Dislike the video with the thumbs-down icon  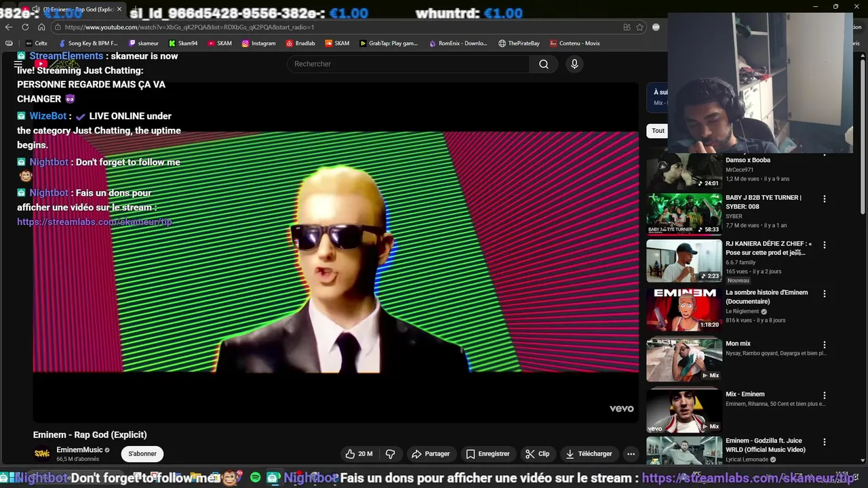click(x=391, y=453)
